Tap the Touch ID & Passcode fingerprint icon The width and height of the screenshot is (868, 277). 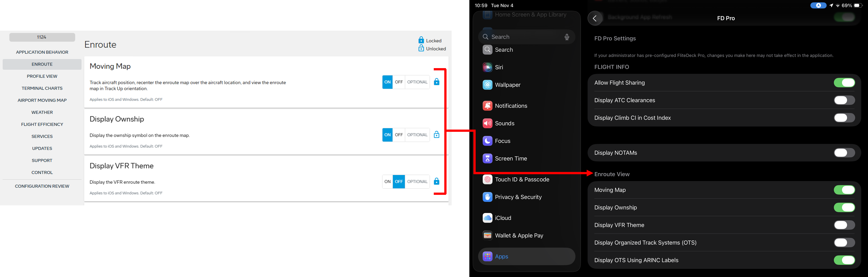[487, 179]
